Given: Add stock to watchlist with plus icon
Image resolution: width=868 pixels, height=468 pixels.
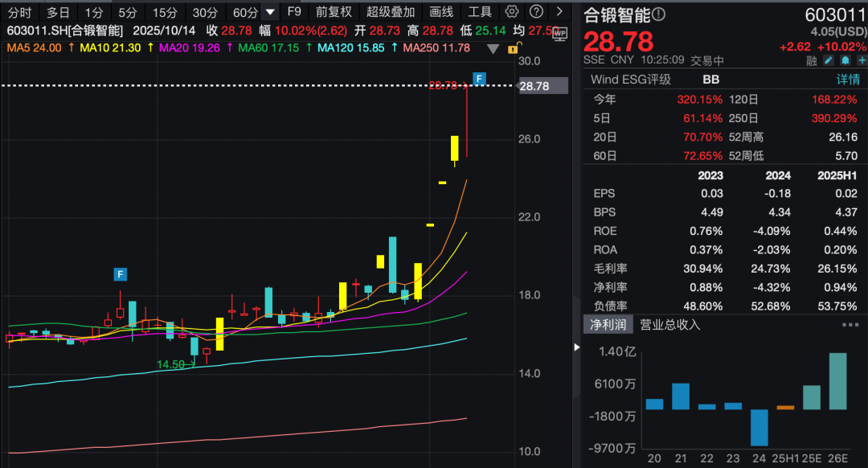Looking at the screenshot, I should (860, 60).
